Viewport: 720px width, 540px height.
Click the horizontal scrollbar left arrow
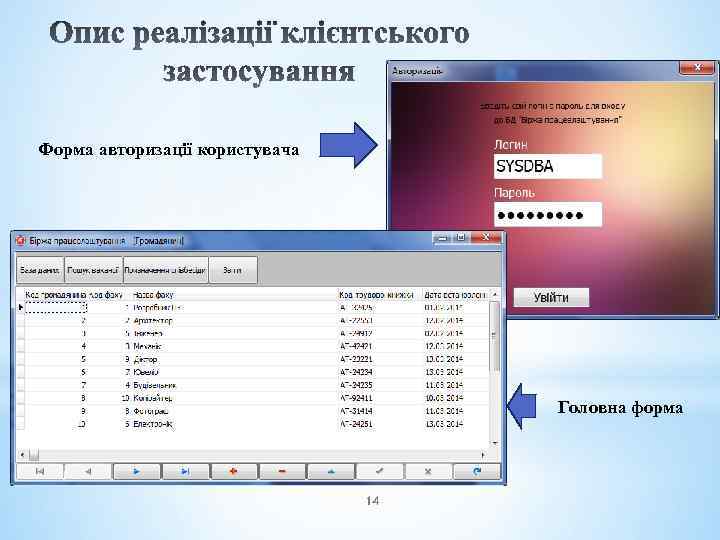pyautogui.click(x=22, y=455)
